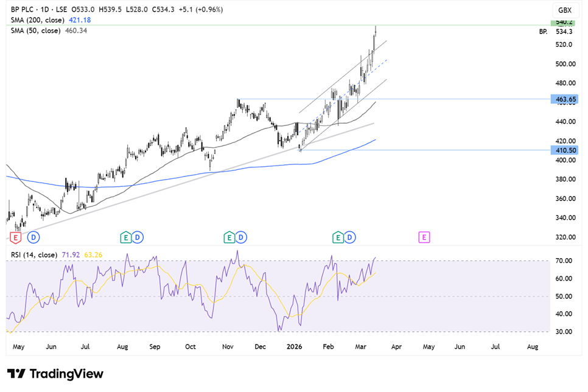The height and width of the screenshot is (392, 588).
Task: Click the 463.65 horizontal line price label
Action: 564,99
